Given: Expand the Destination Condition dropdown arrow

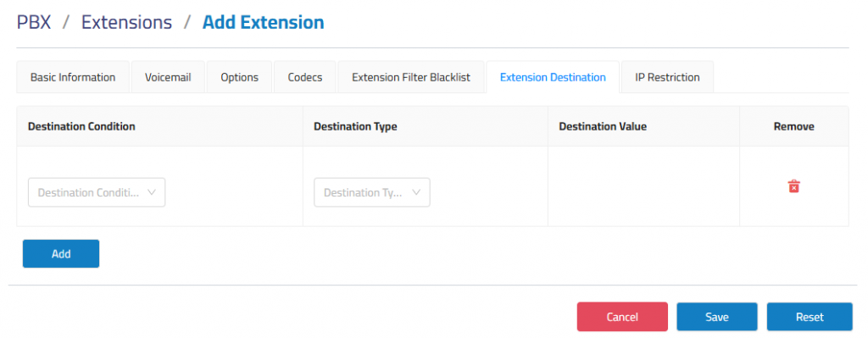Looking at the screenshot, I should pyautogui.click(x=153, y=192).
